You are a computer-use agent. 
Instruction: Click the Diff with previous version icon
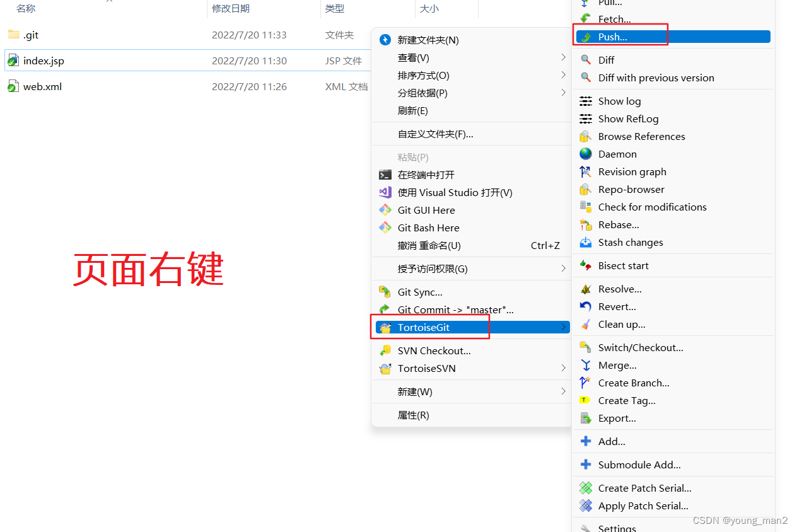point(586,78)
